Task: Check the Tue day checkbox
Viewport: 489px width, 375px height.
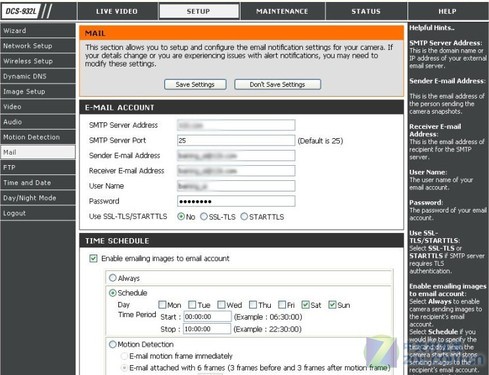Action: click(192, 305)
